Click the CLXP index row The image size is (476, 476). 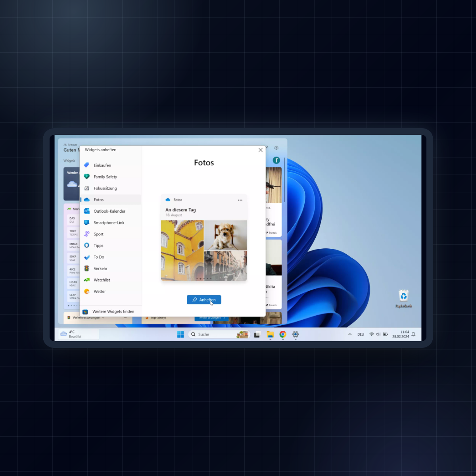tap(73, 296)
